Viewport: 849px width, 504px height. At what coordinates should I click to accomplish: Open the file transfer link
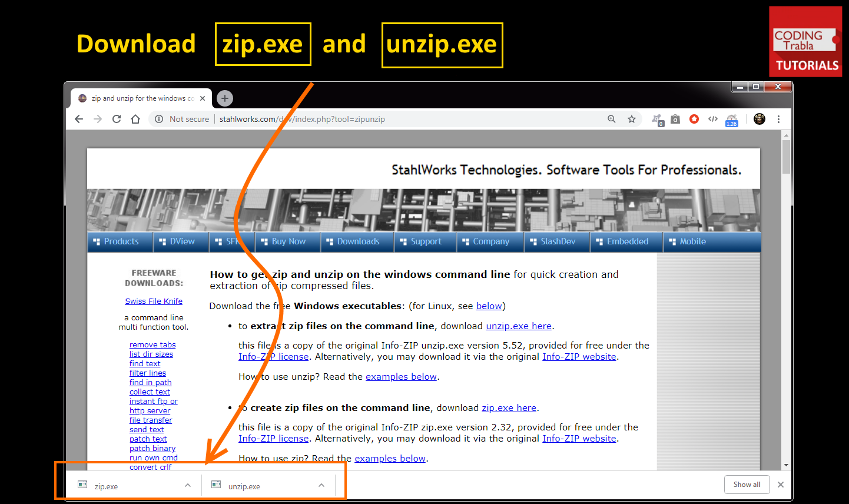point(151,420)
